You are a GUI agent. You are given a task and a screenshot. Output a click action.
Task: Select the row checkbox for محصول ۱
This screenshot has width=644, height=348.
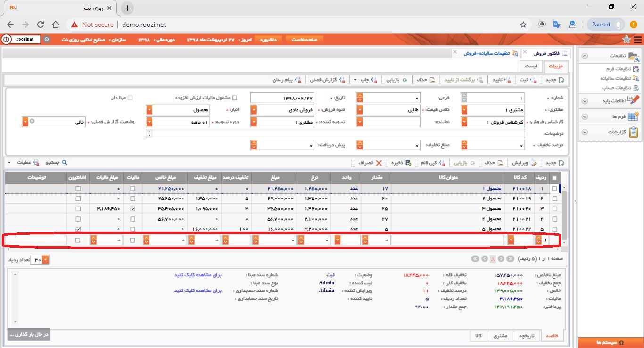[554, 189]
